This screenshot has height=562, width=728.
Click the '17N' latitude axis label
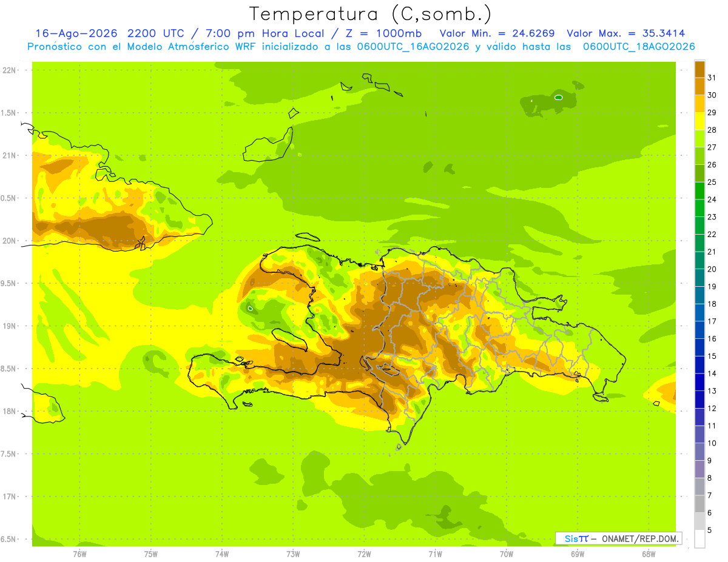pos(10,497)
